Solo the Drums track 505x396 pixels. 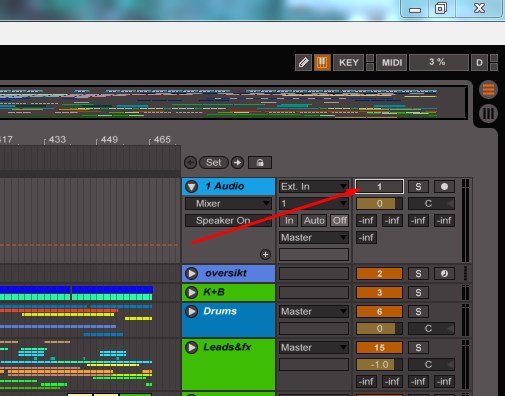(418, 311)
